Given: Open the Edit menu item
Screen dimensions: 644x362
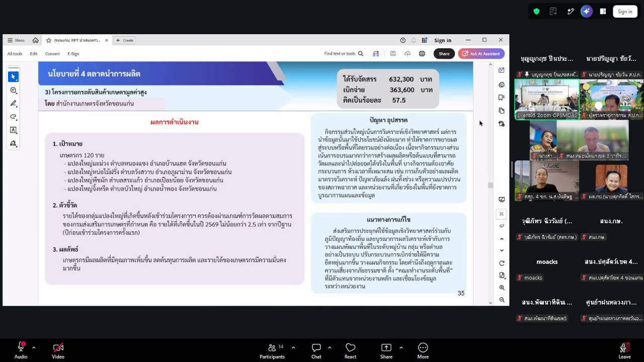Looking at the screenshot, I should [x=34, y=54].
